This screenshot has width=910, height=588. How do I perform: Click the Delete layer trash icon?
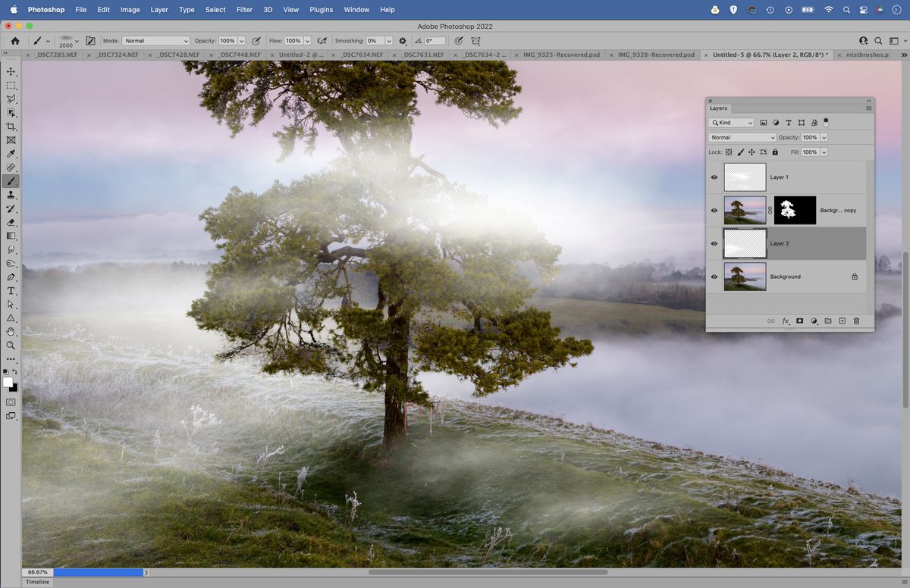[x=856, y=321]
